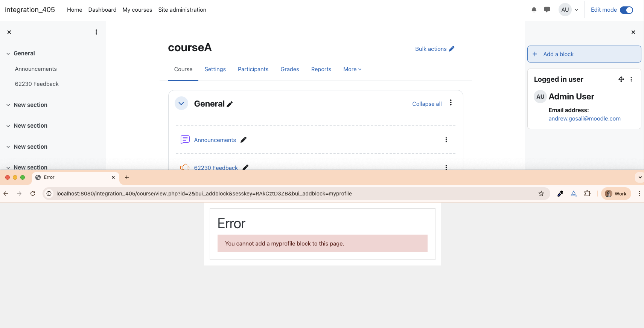Viewport: 644px width, 328px height.
Task: Close the Error browser tab
Action: click(113, 177)
